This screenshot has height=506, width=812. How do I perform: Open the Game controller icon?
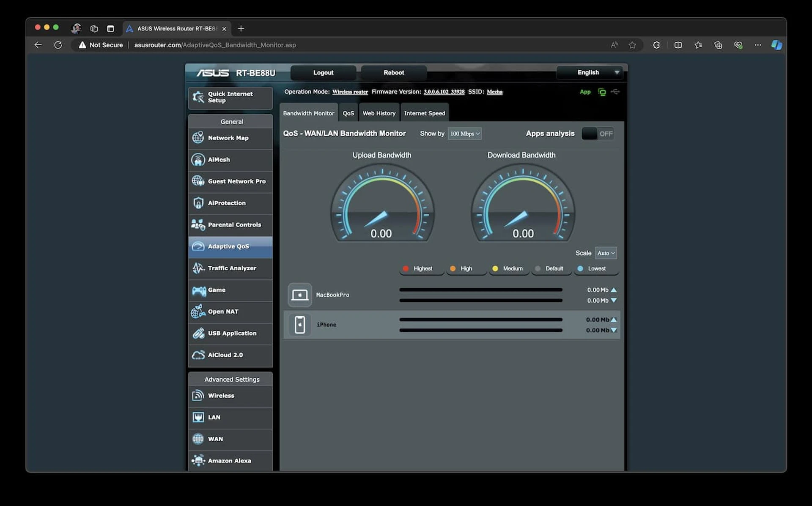coord(199,290)
